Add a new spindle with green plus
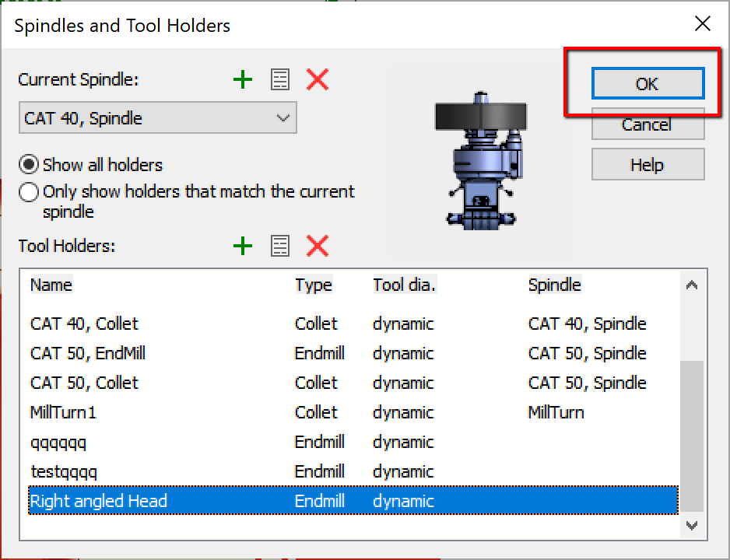The height and width of the screenshot is (560, 730). (243, 79)
